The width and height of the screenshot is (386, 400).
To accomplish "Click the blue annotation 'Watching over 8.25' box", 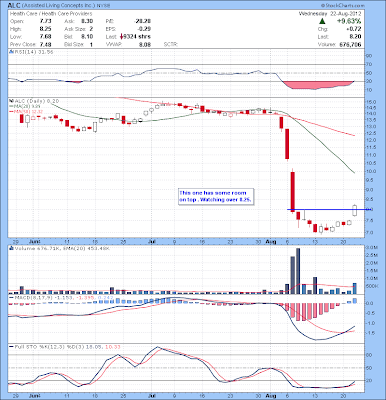I will [216, 196].
